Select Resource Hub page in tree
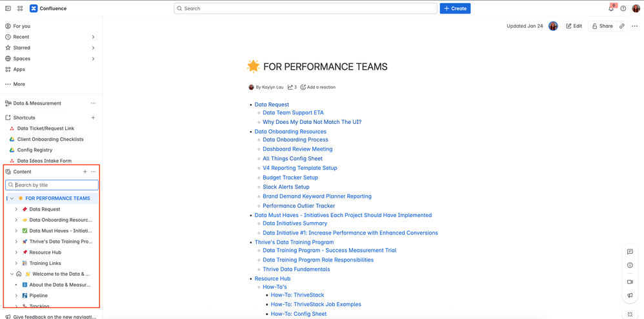 45,252
